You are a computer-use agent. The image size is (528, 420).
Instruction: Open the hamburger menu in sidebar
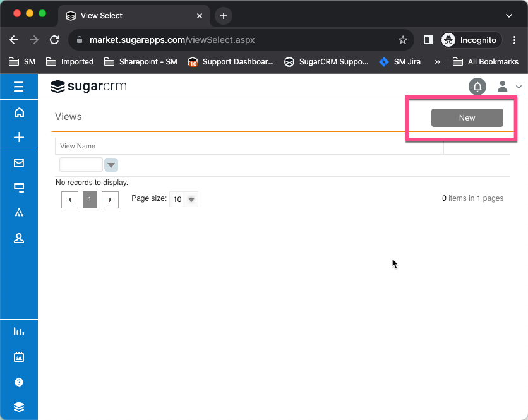pos(19,87)
